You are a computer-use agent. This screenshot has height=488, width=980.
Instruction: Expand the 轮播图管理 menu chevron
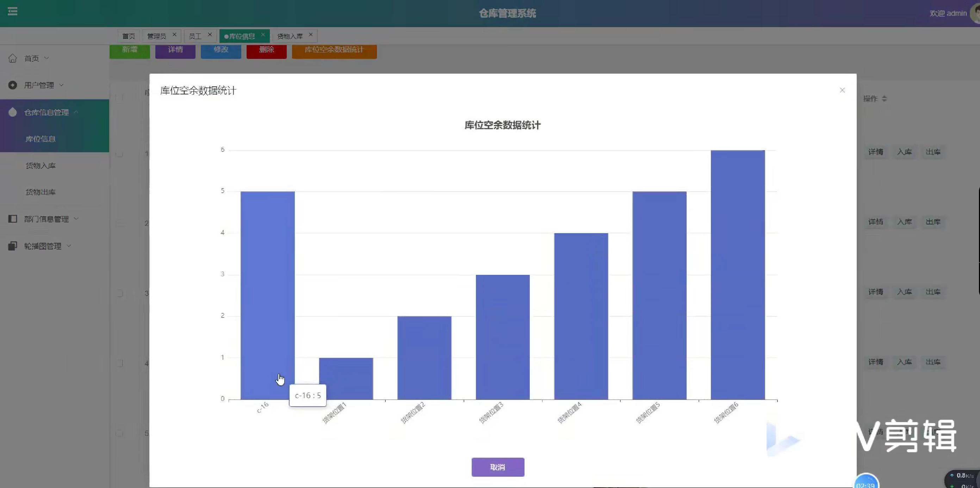click(69, 246)
